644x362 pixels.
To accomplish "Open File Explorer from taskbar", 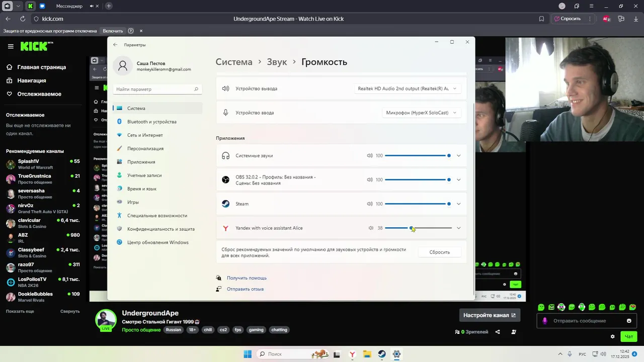I will coord(367,354).
